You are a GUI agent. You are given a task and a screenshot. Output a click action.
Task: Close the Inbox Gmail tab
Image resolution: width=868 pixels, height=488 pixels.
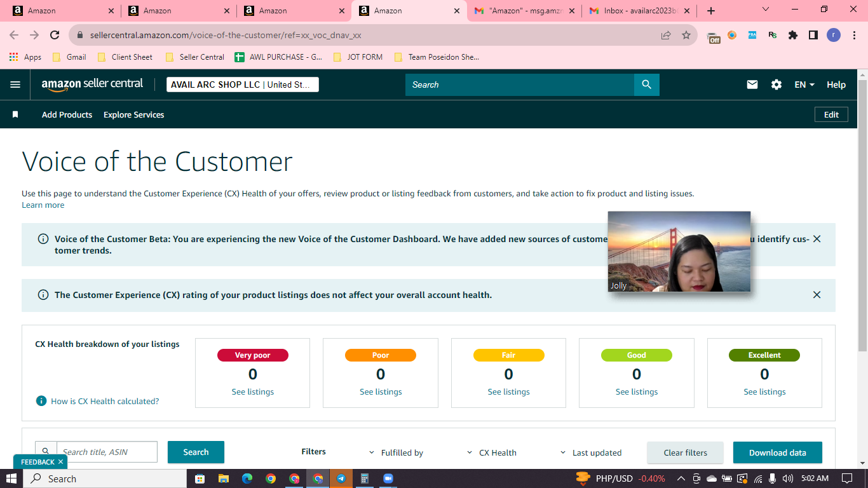pyautogui.click(x=686, y=11)
